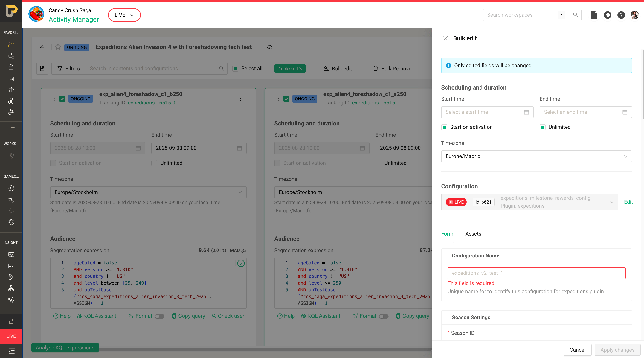This screenshot has width=644, height=358.
Task: Select the Form tab
Action: 447,234
